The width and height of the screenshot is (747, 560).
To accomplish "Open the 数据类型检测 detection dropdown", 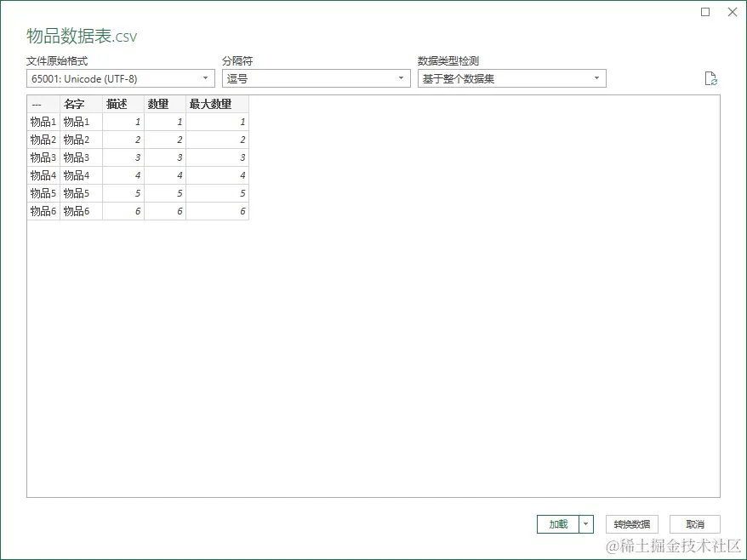I will coord(596,77).
